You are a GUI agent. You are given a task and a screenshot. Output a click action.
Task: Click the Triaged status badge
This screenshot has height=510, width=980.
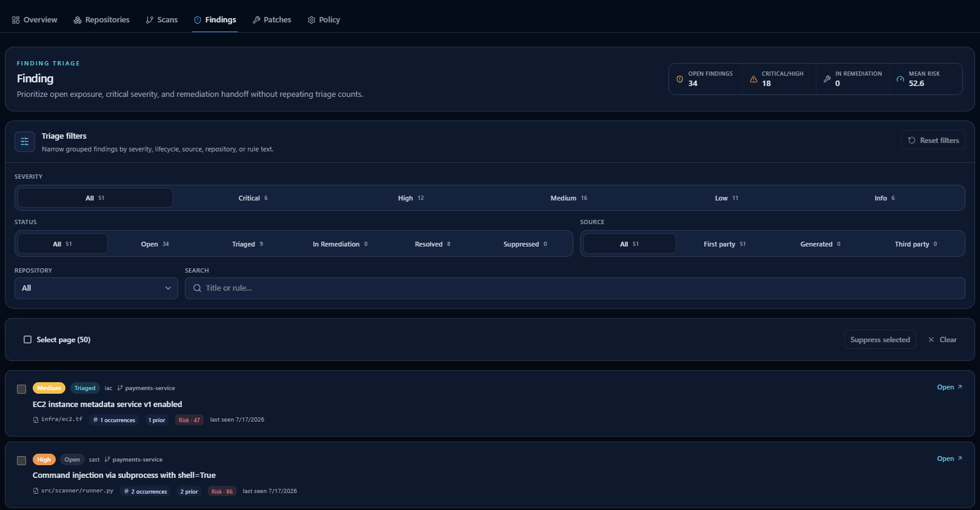85,388
